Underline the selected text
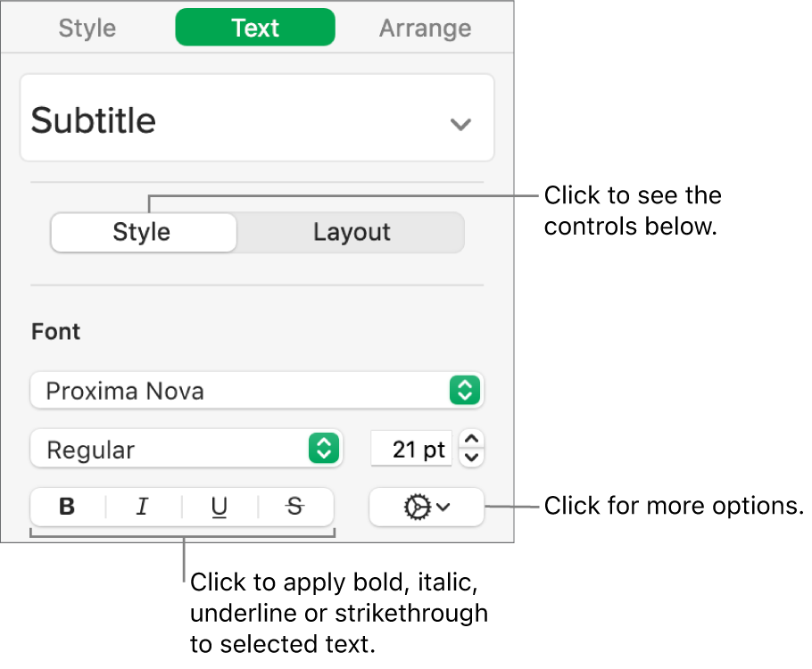The height and width of the screenshot is (669, 812). (x=219, y=508)
